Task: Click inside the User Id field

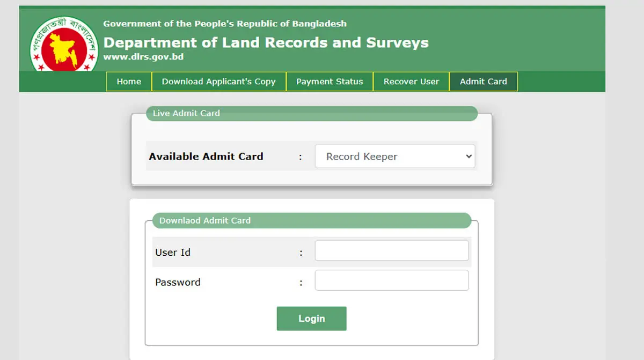Action: pyautogui.click(x=392, y=250)
